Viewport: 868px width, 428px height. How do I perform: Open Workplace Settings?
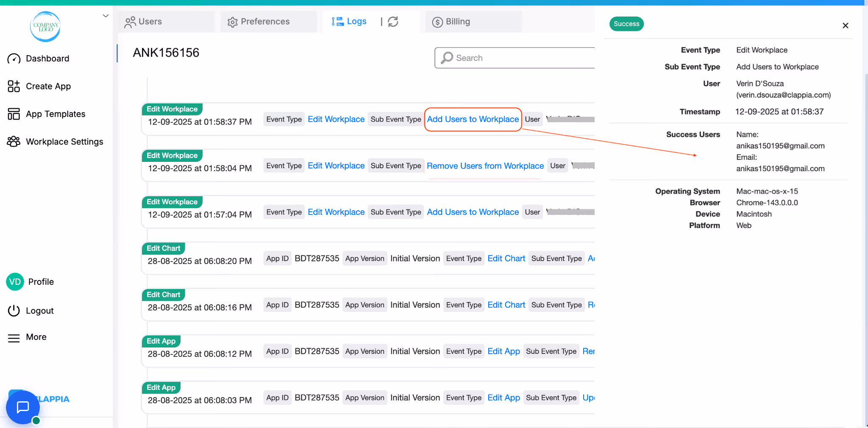click(x=64, y=142)
